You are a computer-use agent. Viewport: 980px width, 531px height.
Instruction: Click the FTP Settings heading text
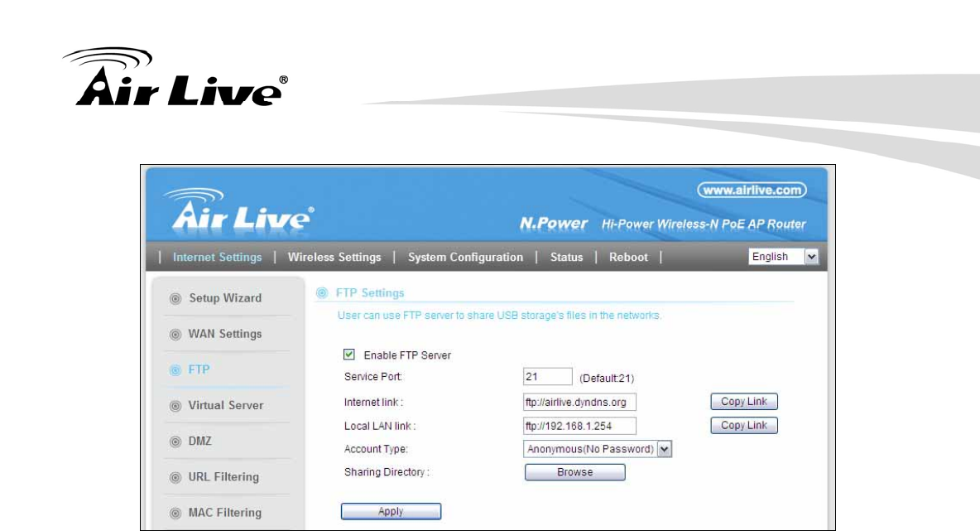pyautogui.click(x=370, y=292)
